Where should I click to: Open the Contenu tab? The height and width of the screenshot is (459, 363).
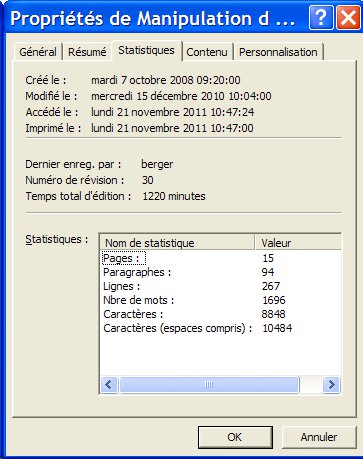207,52
